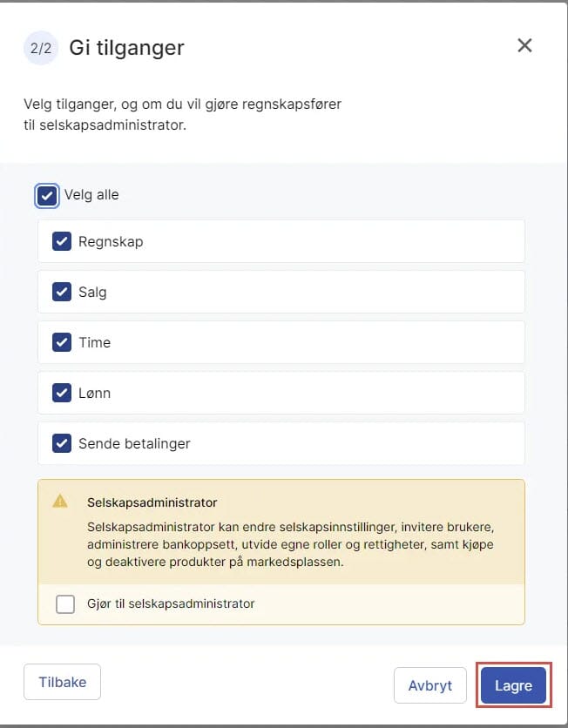The height and width of the screenshot is (728, 568).
Task: Disable the Sende betalinger checkbox
Action: click(61, 443)
